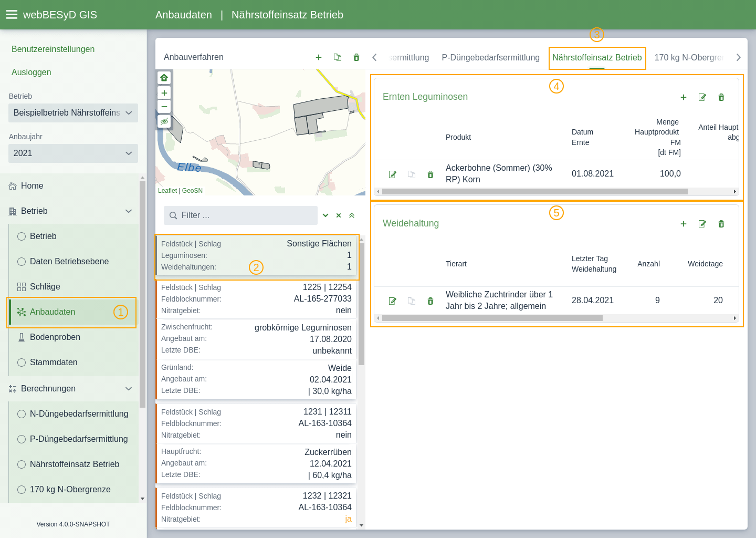Screen dimensions: 756x538
Task: Select the Sonstige Flächen list card
Action: tap(256, 255)
